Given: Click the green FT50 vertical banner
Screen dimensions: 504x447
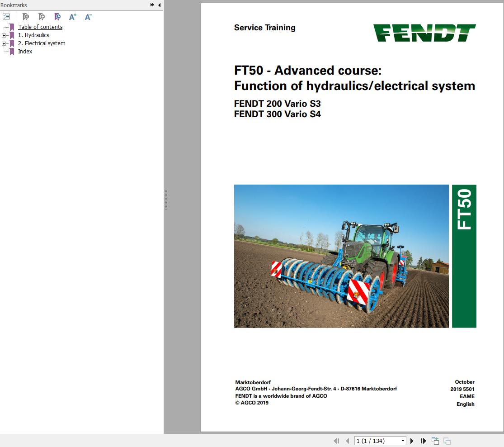Looking at the screenshot, I should [x=464, y=256].
